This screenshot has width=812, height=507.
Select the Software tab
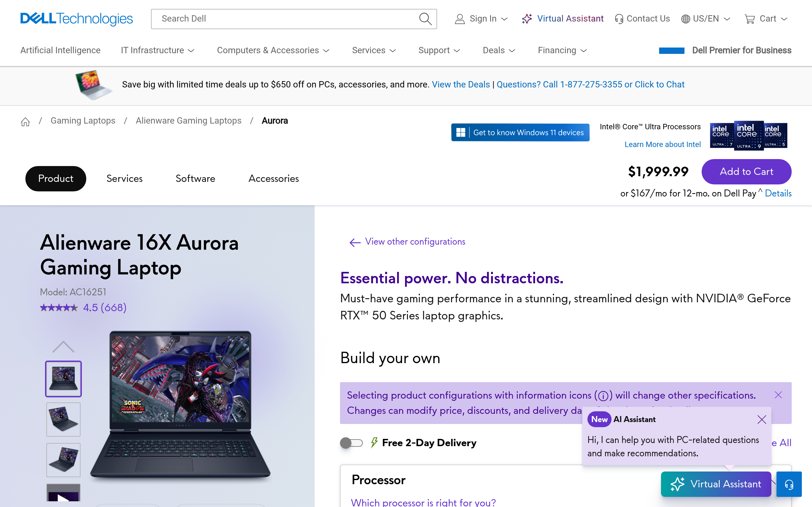click(x=195, y=179)
